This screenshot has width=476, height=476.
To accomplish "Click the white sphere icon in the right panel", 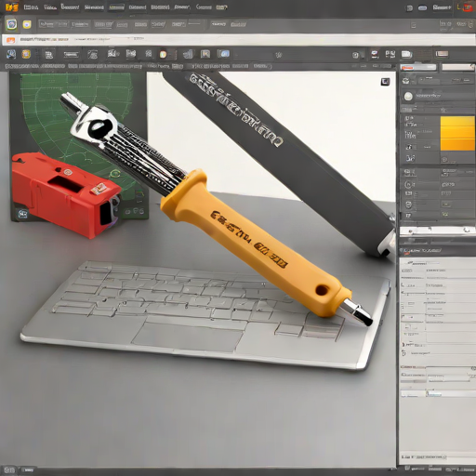I will 408,97.
